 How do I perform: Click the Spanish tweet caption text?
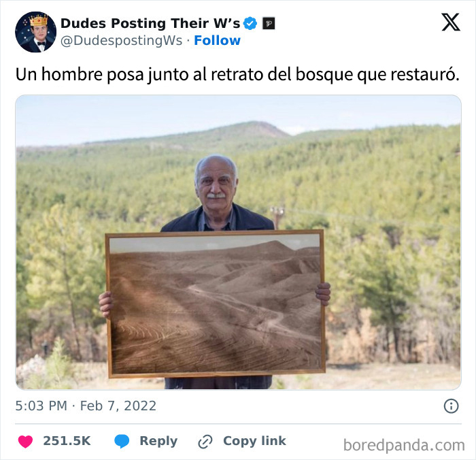click(x=237, y=74)
